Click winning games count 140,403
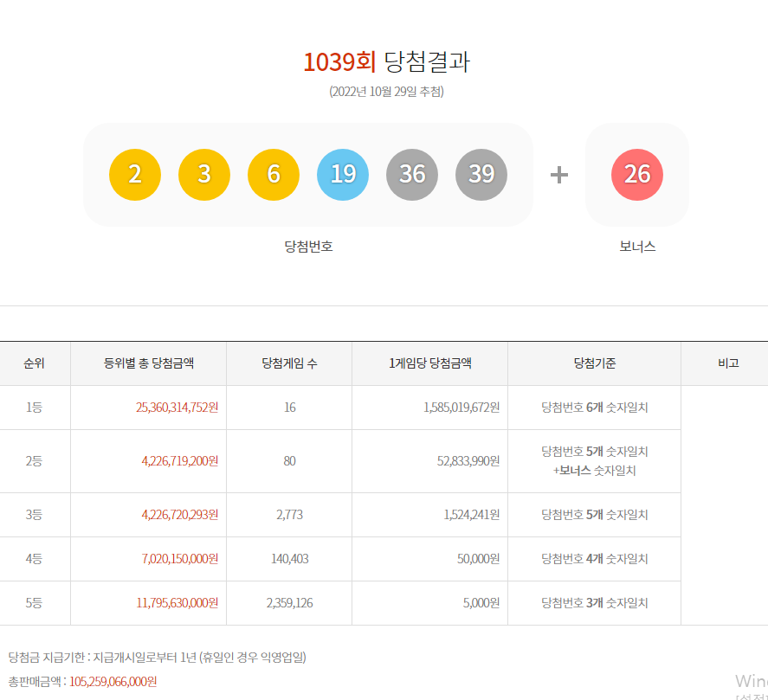 click(289, 559)
